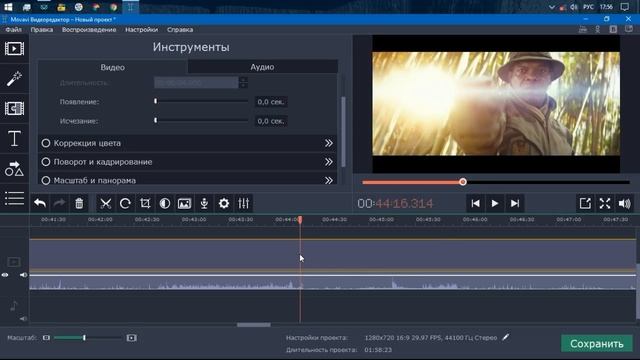This screenshot has width=640, height=360.
Task: Click the Сохранить button
Action: pos(597,344)
